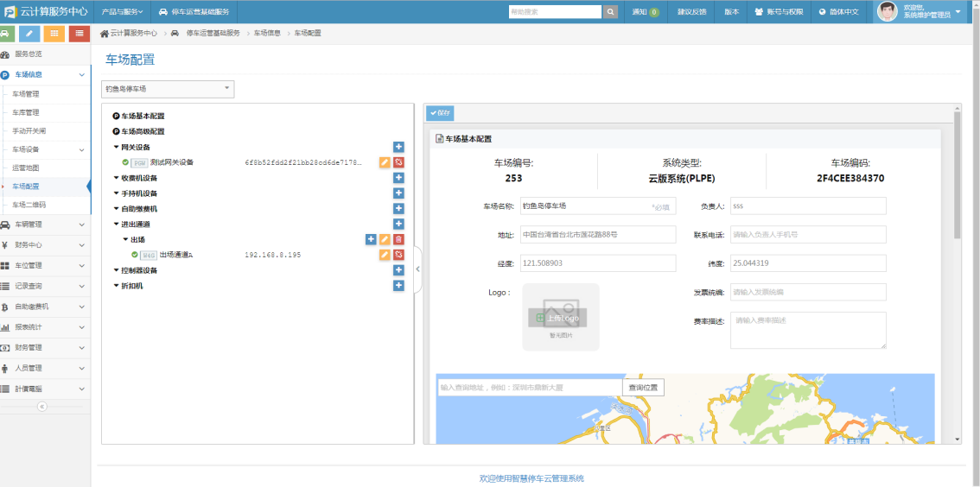Select 车场高级配置 in the tree
The image size is (980, 487).
[x=139, y=132]
